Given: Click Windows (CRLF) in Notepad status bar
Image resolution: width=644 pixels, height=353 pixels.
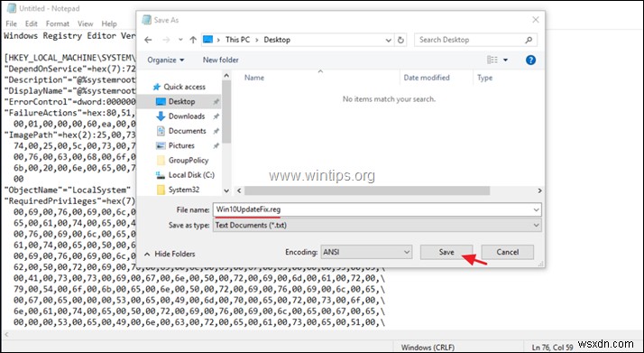Looking at the screenshot, I should (428, 347).
